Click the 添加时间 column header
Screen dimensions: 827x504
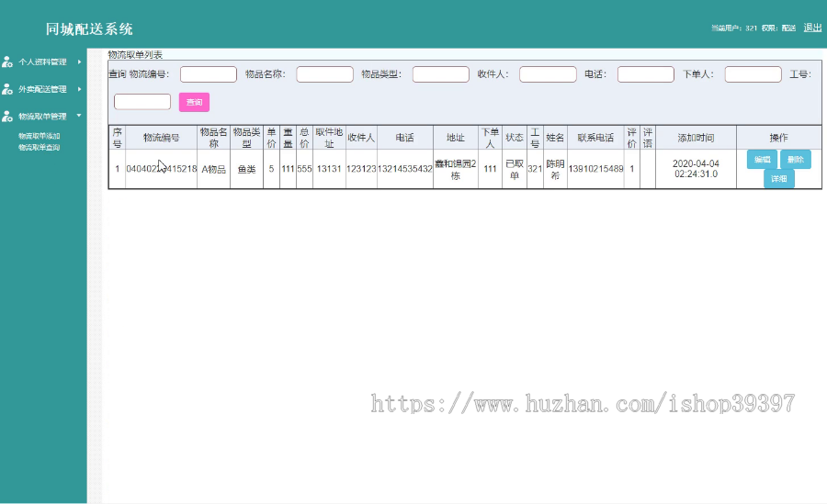(x=696, y=138)
